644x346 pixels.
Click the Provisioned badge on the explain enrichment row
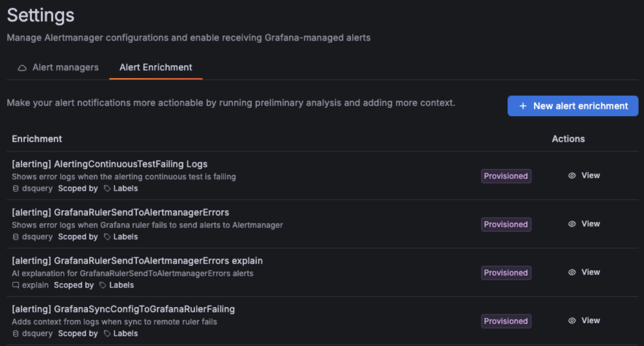(506, 273)
